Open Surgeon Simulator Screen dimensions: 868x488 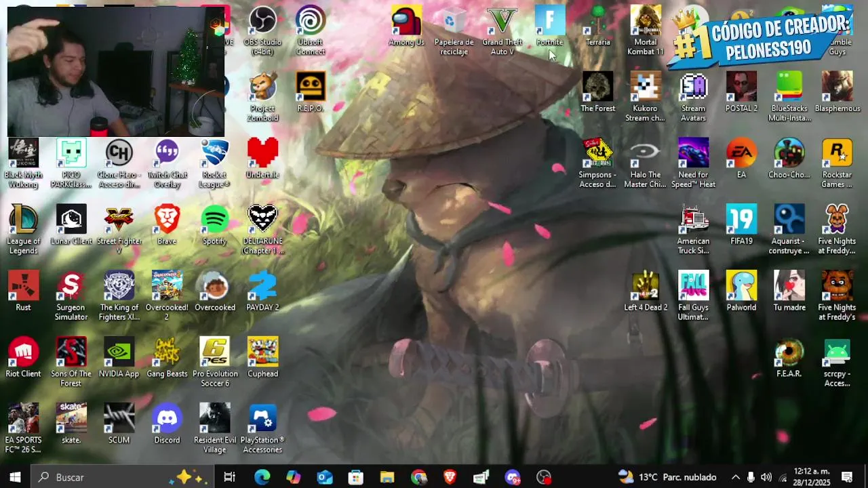coord(71,297)
